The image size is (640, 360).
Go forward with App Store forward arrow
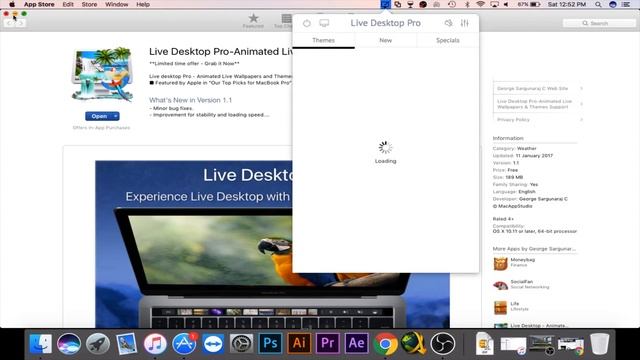tap(20, 23)
